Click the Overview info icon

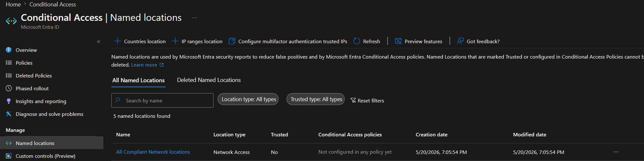click(9, 50)
